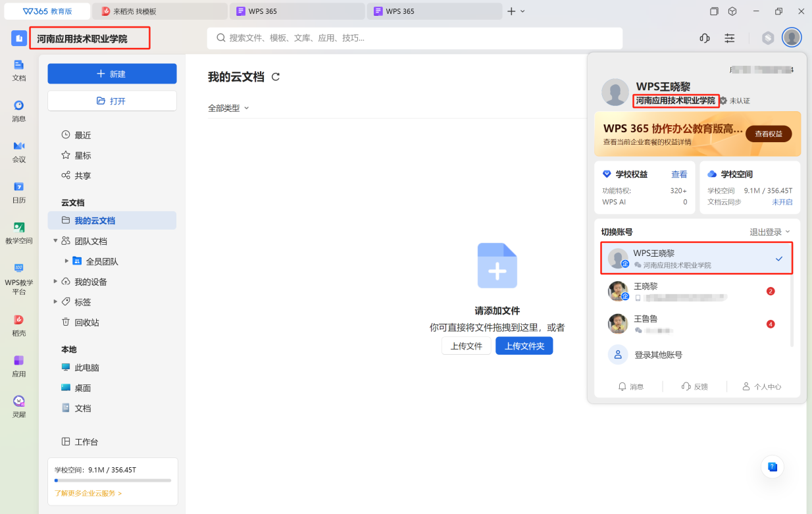Screen dimensions: 812x514
Task: Expand the 我的设备 tree node
Action: [55, 282]
